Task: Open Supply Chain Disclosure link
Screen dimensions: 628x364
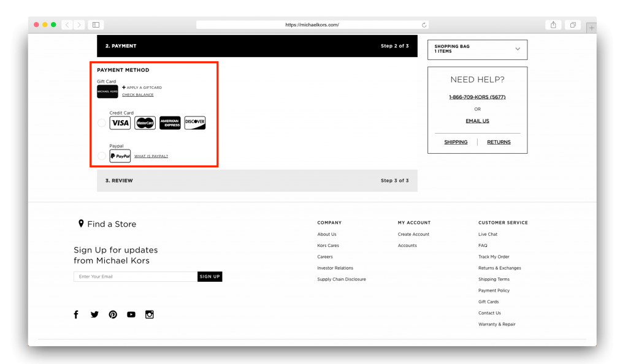Action: [x=342, y=279]
